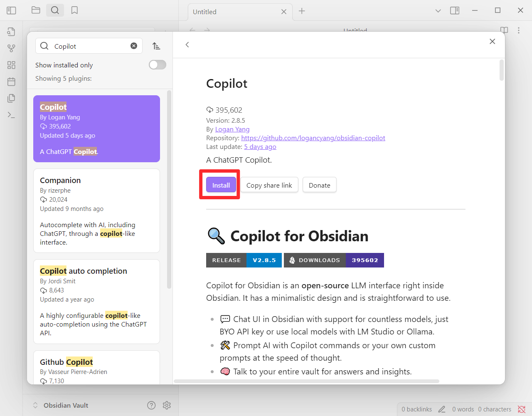Open the tab list dropdown arrow

(x=438, y=11)
